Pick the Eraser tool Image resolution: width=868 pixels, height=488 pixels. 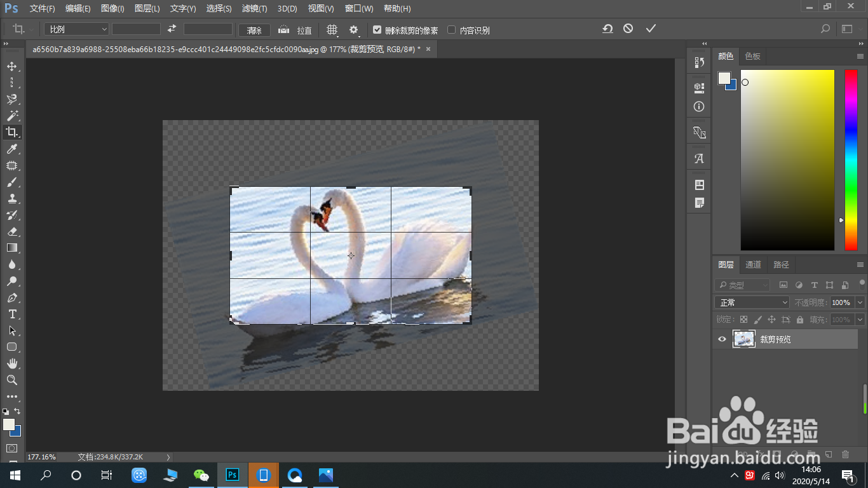click(11, 231)
